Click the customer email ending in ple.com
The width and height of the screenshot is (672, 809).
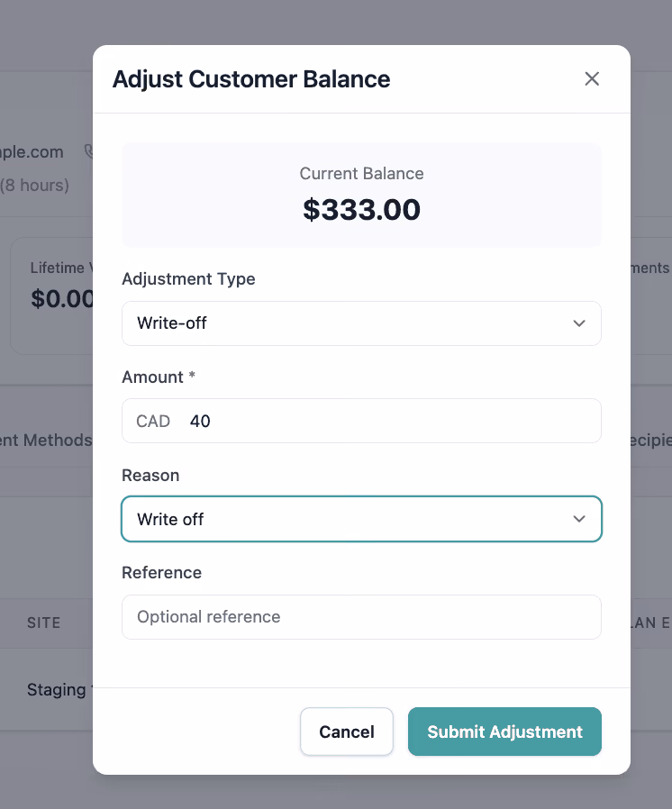click(x=32, y=152)
